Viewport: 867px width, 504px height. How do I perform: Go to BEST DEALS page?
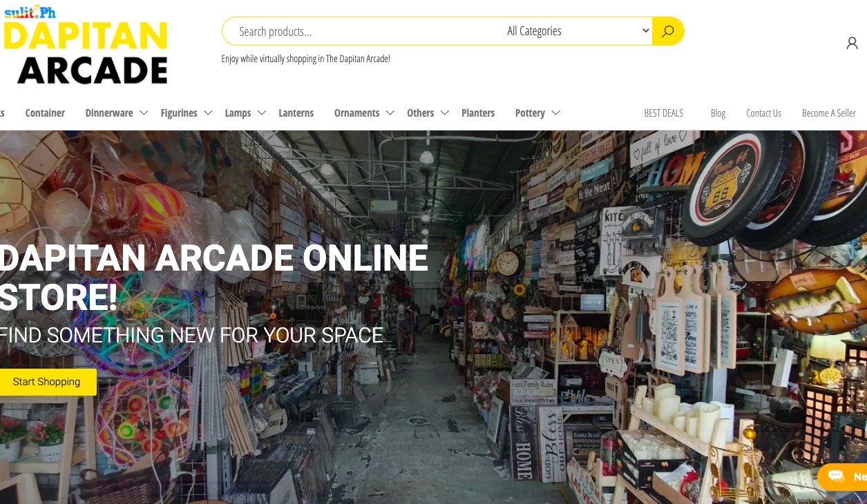tap(664, 113)
